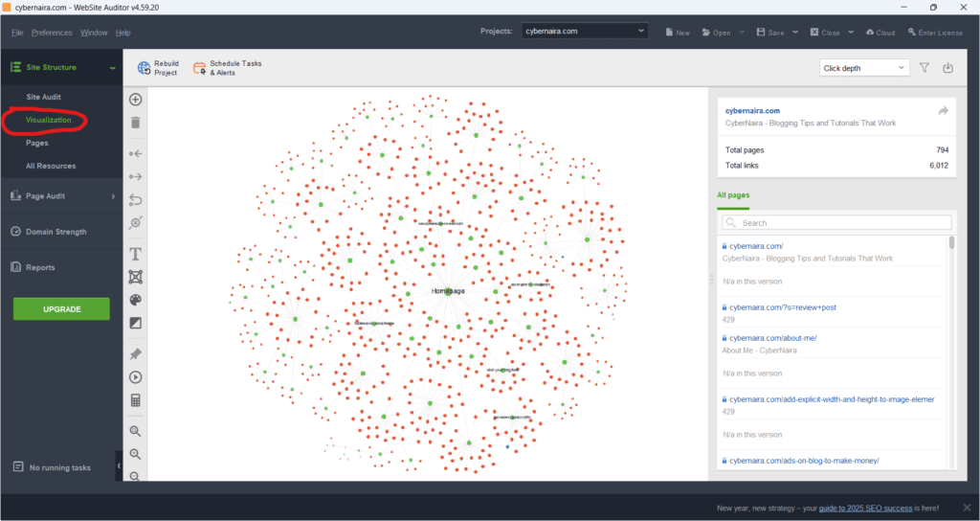
Task: Select Visualization in sidebar
Action: [48, 120]
